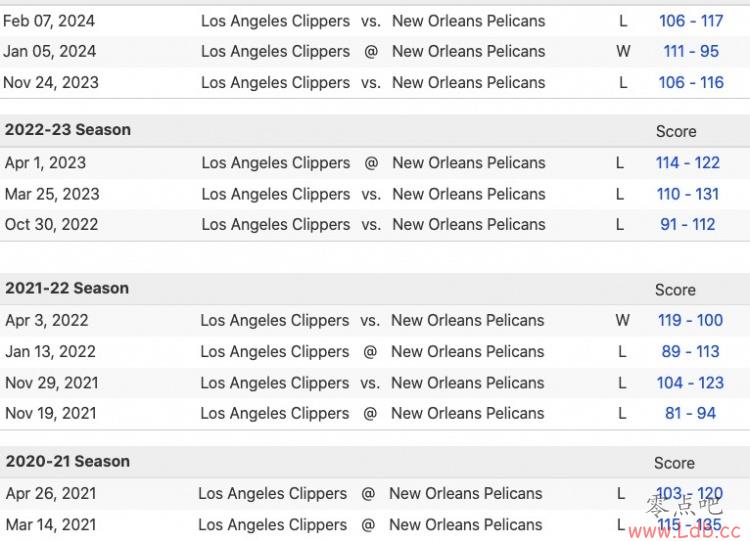The width and height of the screenshot is (750, 541).
Task: Open the 119 - 100 score from Apr 3, 2022
Action: (690, 320)
